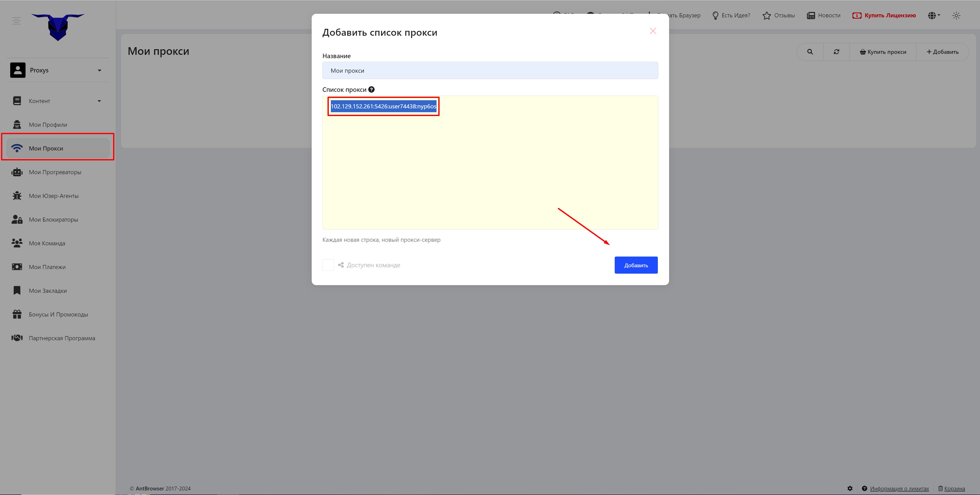Select Мои Прокси in the sidebar
The height and width of the screenshot is (495, 980).
pyautogui.click(x=58, y=148)
